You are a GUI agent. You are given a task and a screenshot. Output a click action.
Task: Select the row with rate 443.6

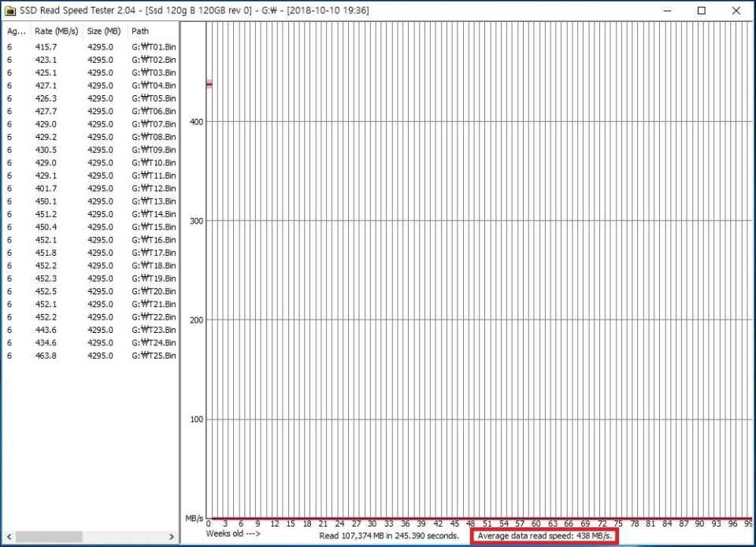91,330
